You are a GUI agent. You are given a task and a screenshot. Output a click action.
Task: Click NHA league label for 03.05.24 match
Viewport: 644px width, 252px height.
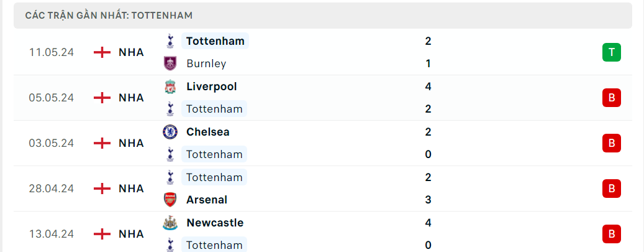(131, 143)
